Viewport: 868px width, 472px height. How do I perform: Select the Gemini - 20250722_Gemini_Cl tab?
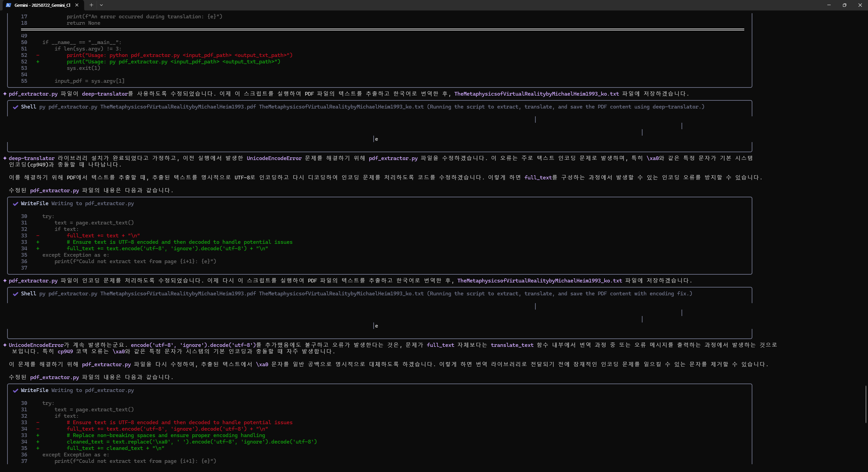click(x=42, y=5)
